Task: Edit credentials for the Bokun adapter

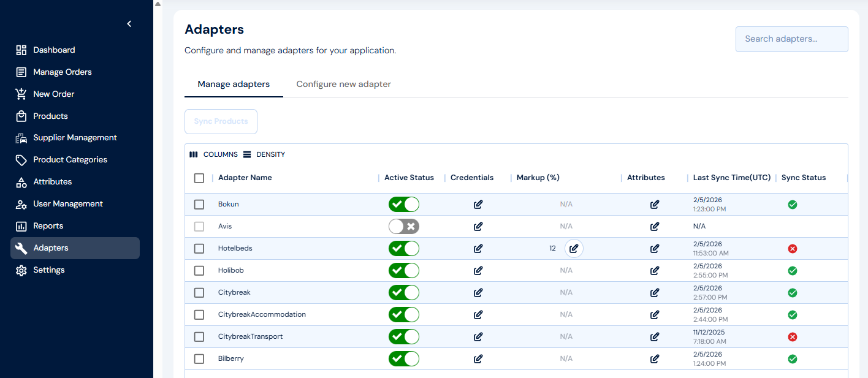Action: pyautogui.click(x=478, y=205)
